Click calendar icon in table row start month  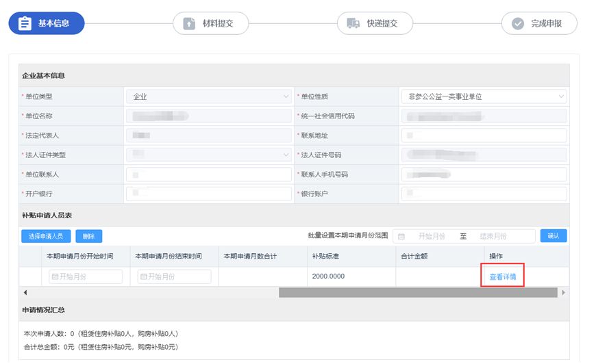coord(55,276)
